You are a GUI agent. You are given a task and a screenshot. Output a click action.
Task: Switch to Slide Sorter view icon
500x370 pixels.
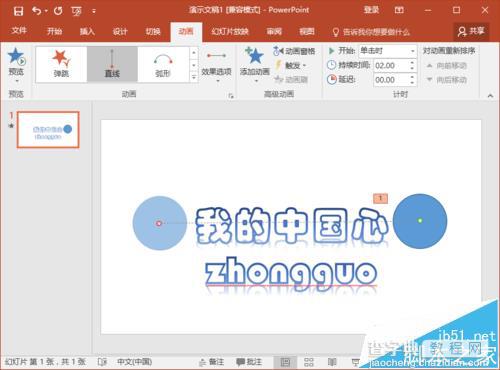(x=309, y=362)
